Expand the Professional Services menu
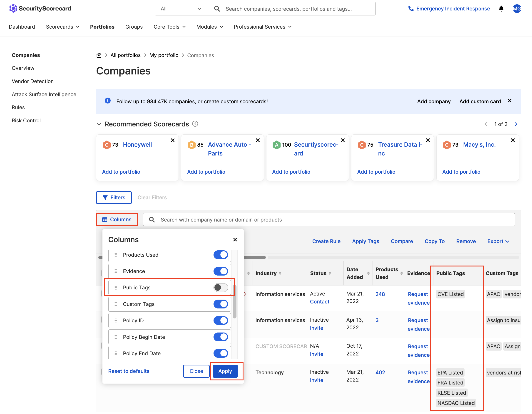The width and height of the screenshot is (532, 414). click(x=263, y=27)
